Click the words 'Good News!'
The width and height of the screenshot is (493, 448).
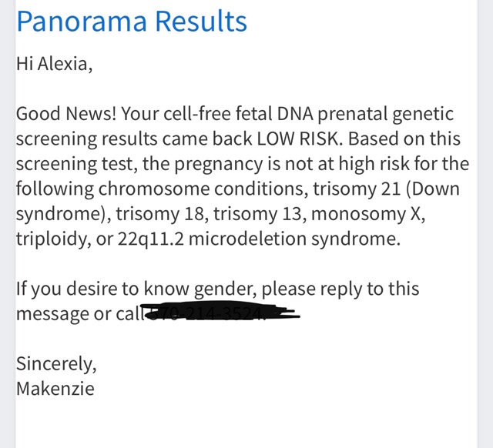pos(66,113)
